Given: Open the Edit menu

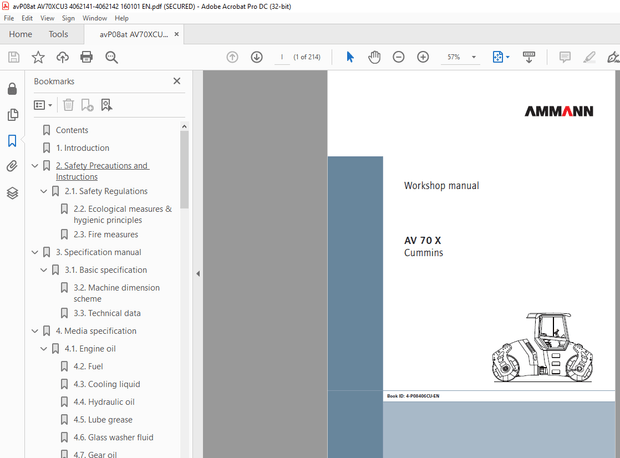Looking at the screenshot, I should point(27,18).
